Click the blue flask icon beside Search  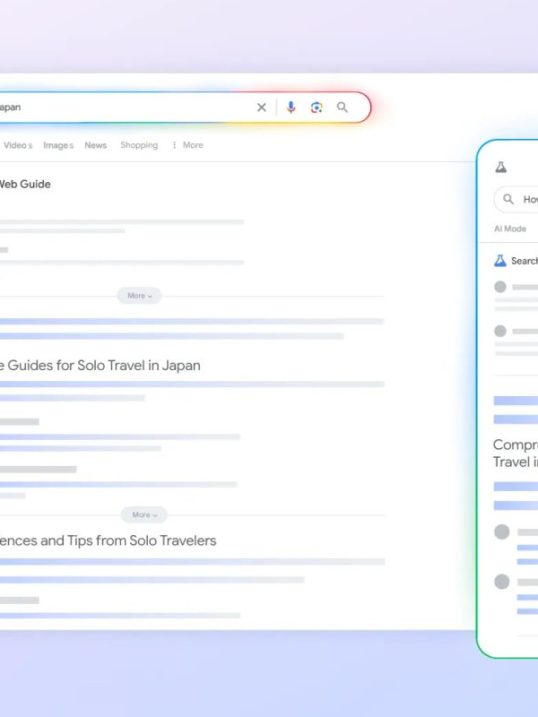pyautogui.click(x=500, y=261)
